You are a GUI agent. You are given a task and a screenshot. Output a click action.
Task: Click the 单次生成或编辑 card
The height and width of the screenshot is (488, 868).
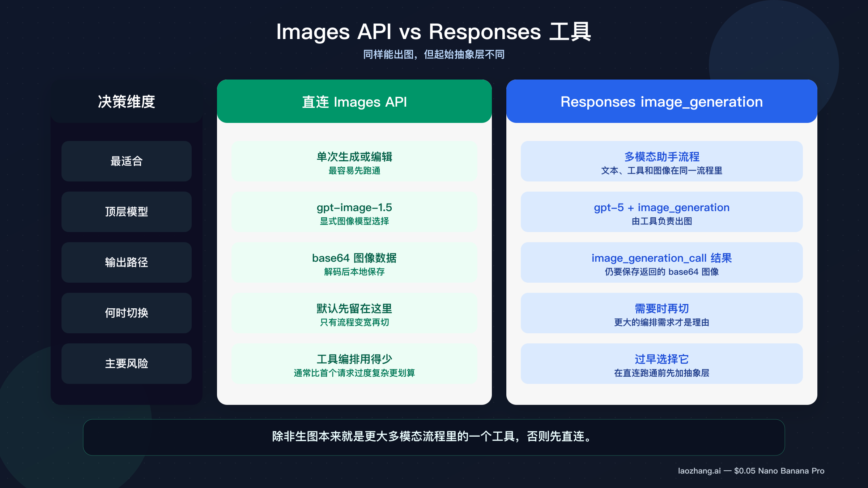pyautogui.click(x=354, y=161)
